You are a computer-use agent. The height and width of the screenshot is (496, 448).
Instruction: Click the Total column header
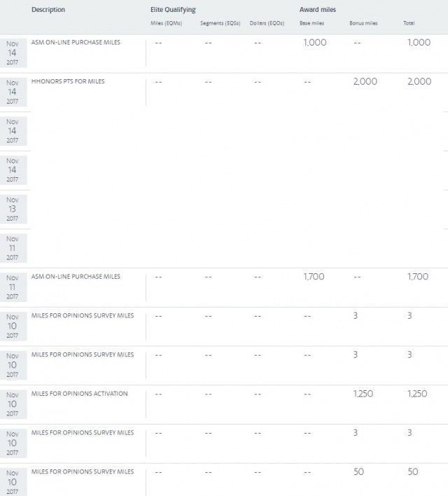coord(409,23)
